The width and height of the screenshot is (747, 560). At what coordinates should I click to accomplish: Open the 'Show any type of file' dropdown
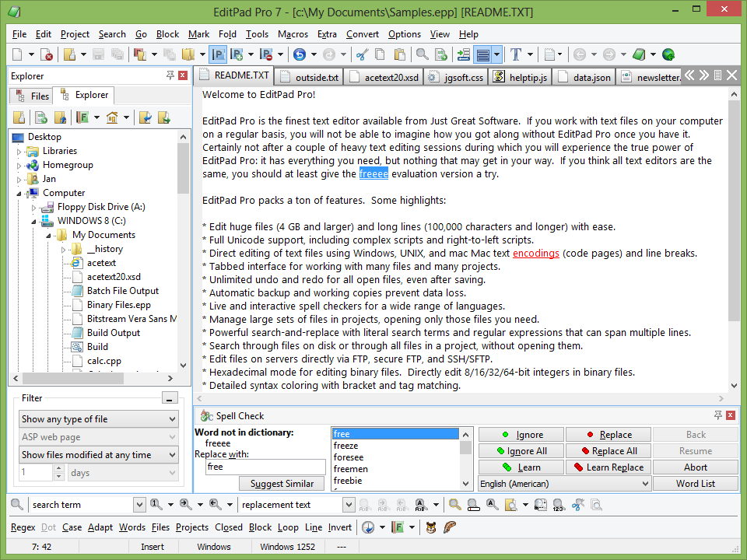[99, 419]
